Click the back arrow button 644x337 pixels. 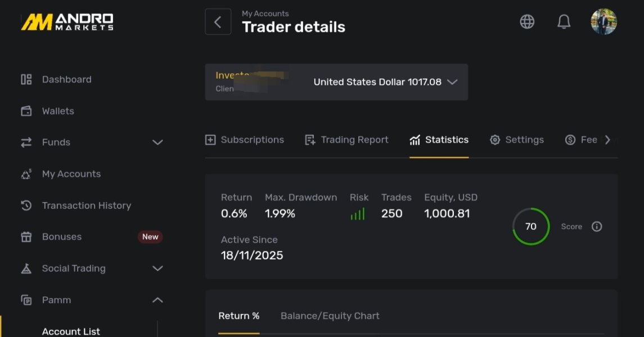click(218, 22)
